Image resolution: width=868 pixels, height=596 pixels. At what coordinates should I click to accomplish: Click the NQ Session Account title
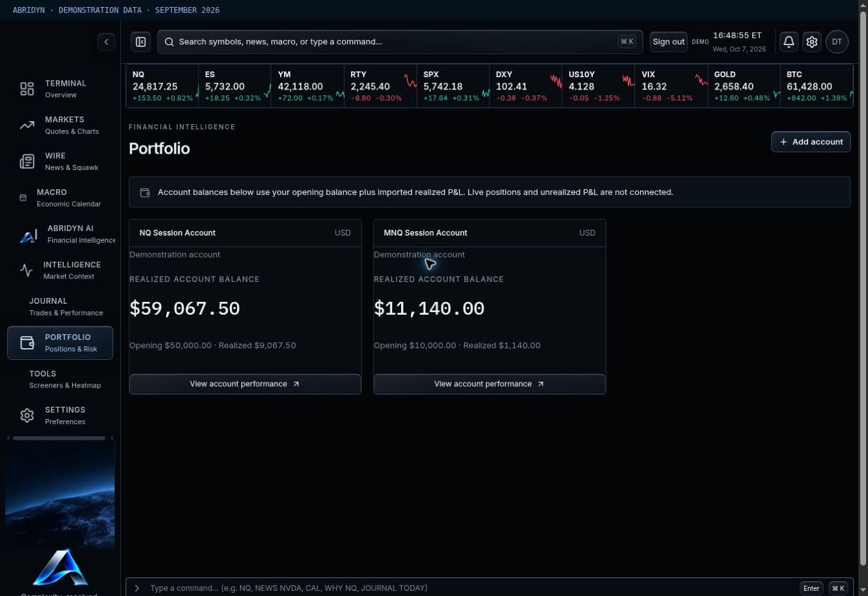pos(178,233)
